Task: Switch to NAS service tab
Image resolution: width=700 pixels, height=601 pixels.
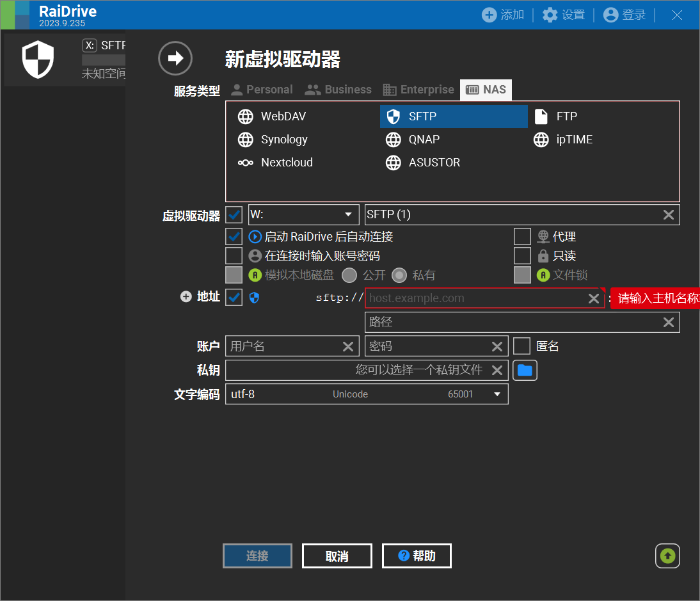Action: click(x=486, y=90)
